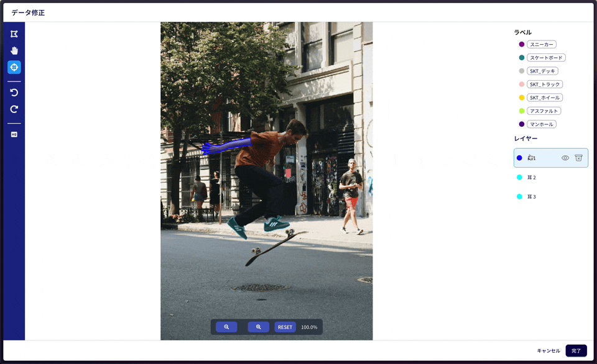The width and height of the screenshot is (597, 364).
Task: Select the hand pan tool
Action: coord(14,50)
